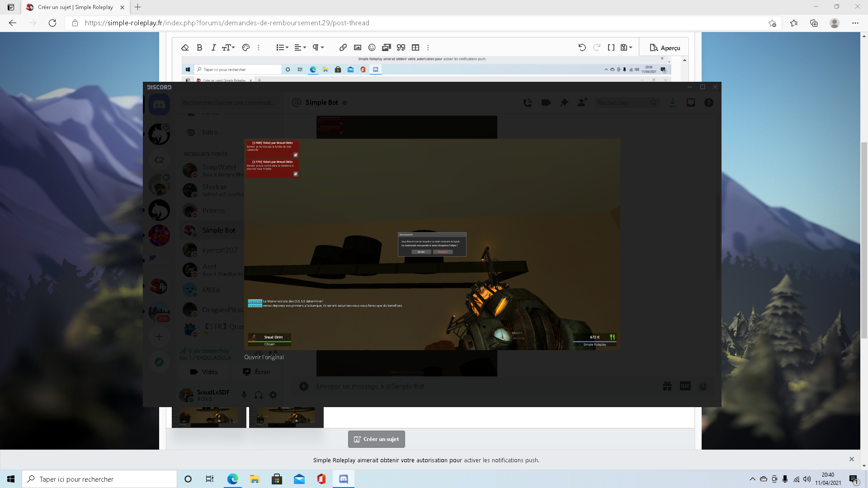The height and width of the screenshot is (488, 868).
Task: Dismiss the push notifications banner at page bottom
Action: pos(852,459)
